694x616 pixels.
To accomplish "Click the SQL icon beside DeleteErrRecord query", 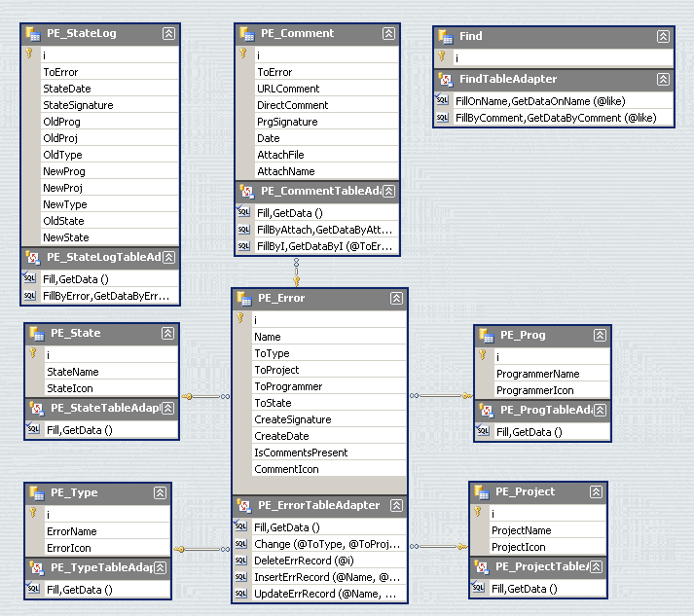I will click(240, 561).
